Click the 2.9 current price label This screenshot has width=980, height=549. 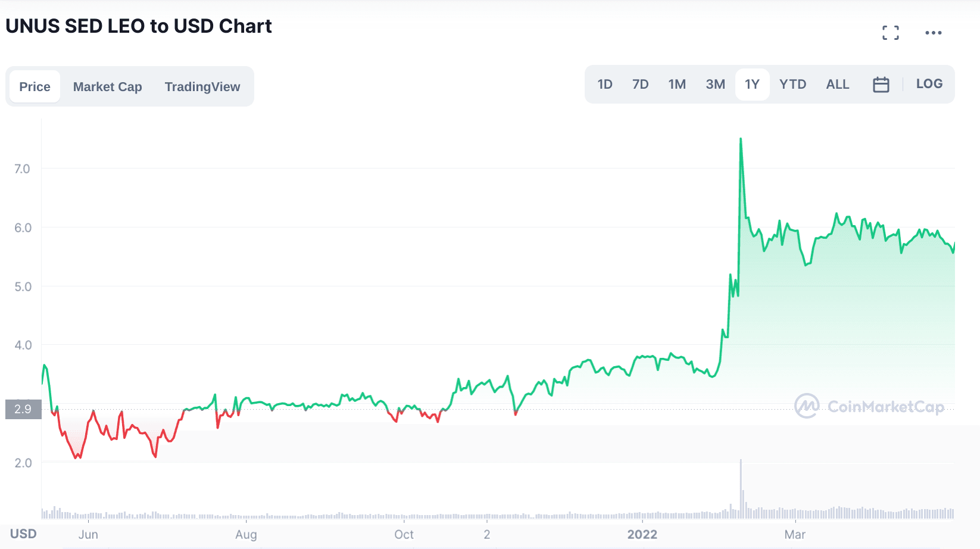23,409
